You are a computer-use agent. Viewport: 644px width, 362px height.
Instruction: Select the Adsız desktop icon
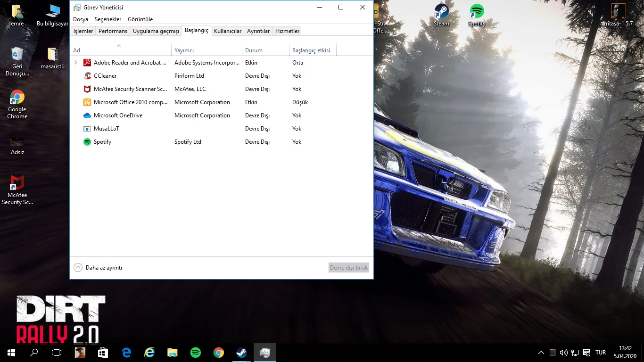(x=17, y=145)
